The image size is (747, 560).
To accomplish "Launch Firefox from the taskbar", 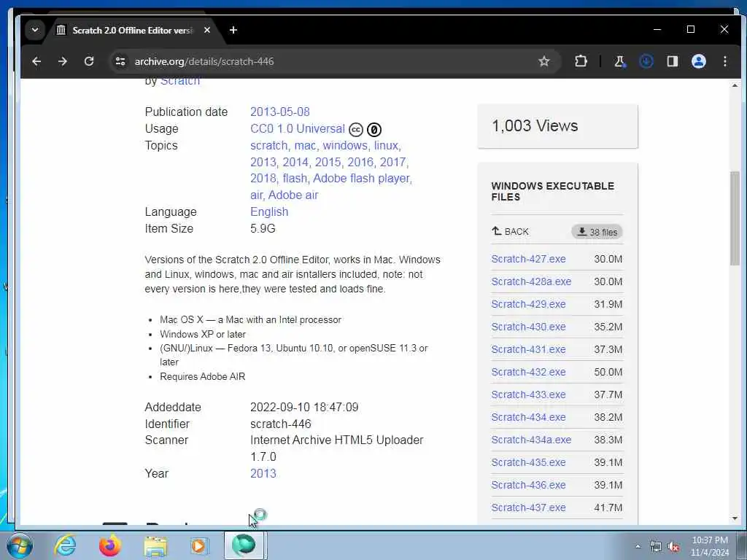I will point(109,545).
